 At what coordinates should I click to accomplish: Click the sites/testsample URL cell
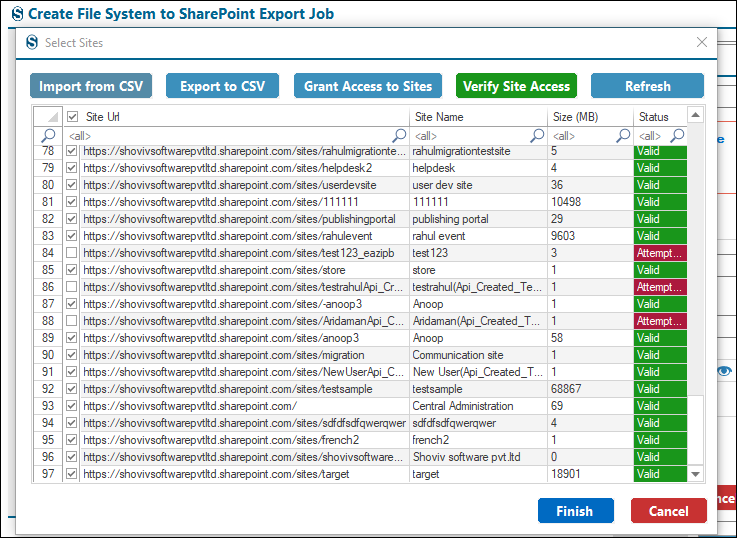[245, 389]
